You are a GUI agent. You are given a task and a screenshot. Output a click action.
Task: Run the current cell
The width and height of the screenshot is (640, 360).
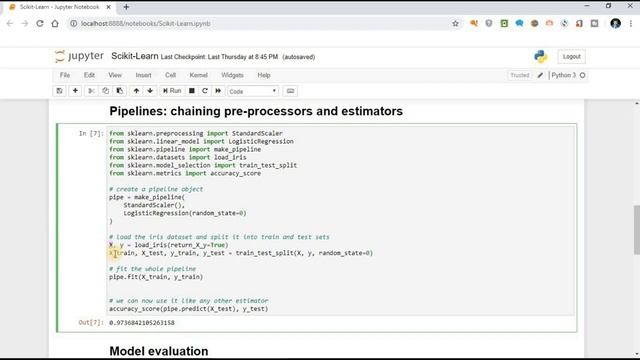click(172, 91)
